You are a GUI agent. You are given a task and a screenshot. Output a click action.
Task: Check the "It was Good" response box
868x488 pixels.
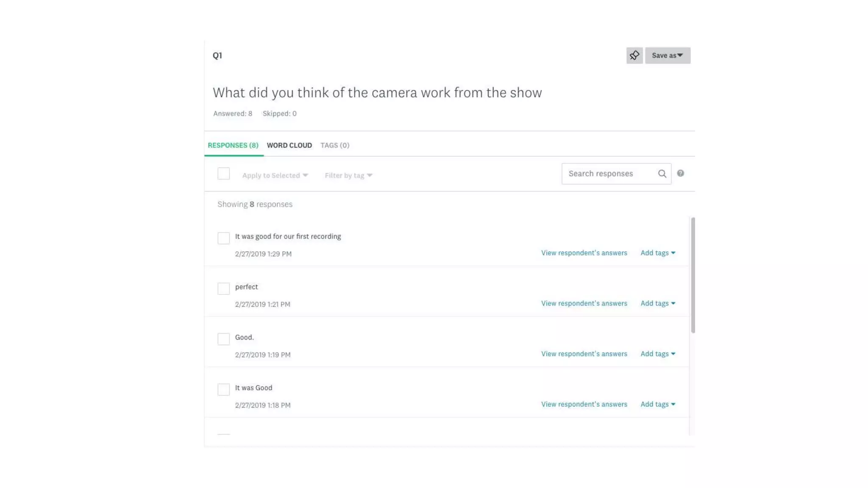[223, 389]
